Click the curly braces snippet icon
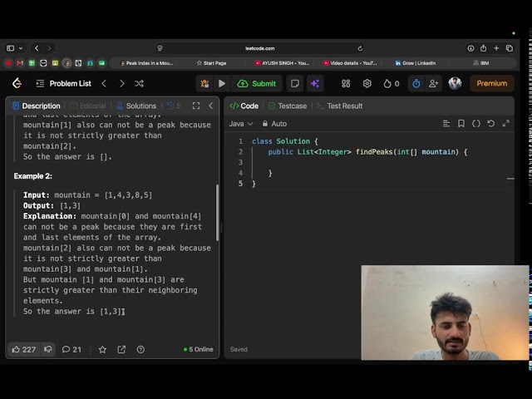Image resolution: width=532 pixels, height=399 pixels. pyautogui.click(x=476, y=124)
